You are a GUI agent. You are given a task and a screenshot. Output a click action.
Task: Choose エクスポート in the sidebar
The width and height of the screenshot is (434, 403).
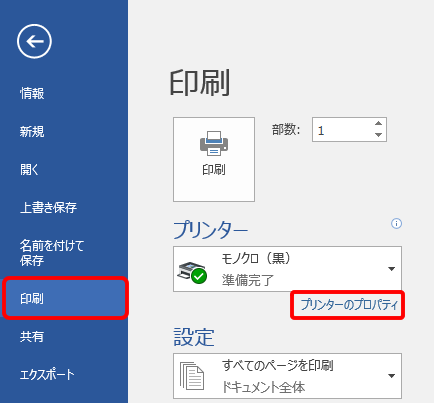47,375
